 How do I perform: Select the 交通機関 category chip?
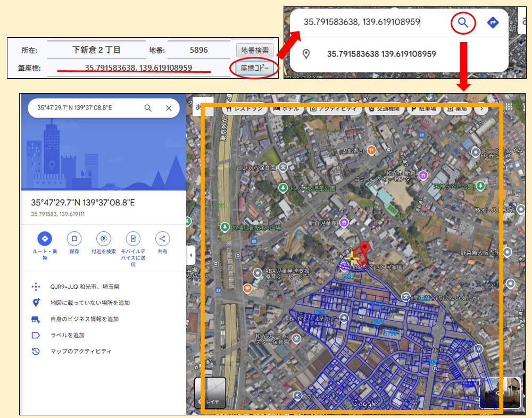[384, 108]
